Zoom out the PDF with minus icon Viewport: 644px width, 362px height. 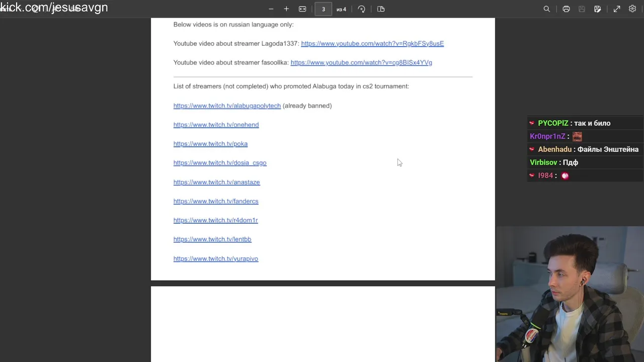coord(271,9)
